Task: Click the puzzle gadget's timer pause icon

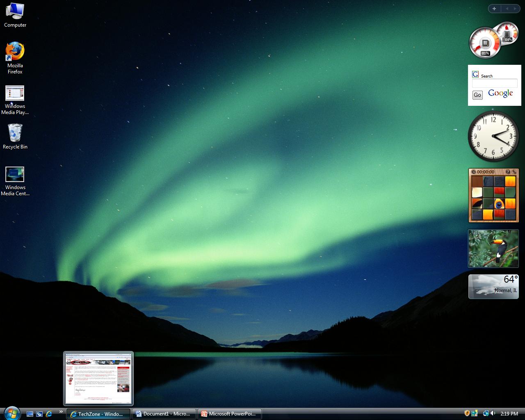Action: pos(474,172)
